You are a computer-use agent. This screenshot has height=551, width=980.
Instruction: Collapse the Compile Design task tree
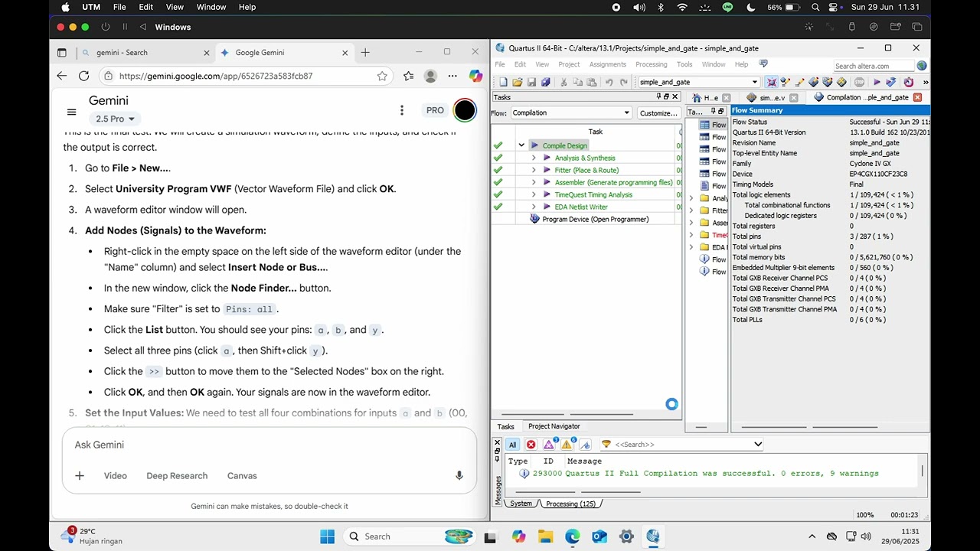click(x=521, y=145)
